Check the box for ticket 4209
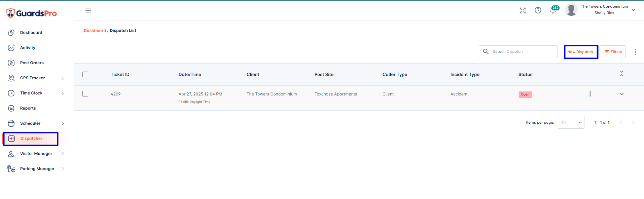The width and height of the screenshot is (644, 199). pyautogui.click(x=85, y=94)
